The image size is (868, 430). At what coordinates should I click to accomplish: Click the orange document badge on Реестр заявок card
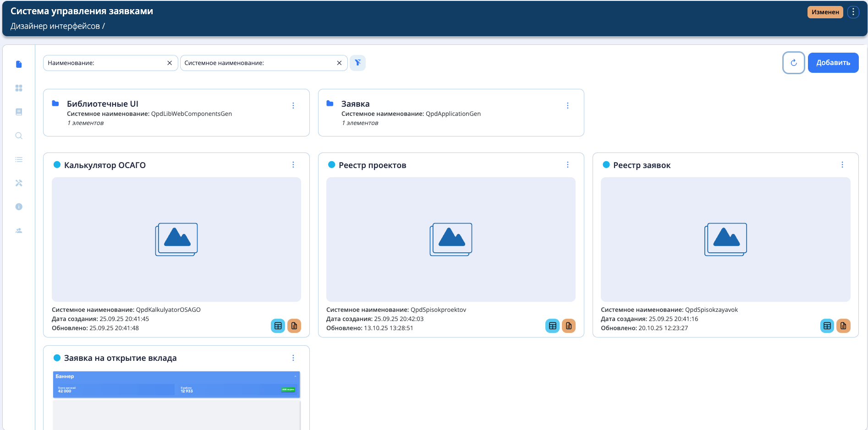pyautogui.click(x=843, y=326)
